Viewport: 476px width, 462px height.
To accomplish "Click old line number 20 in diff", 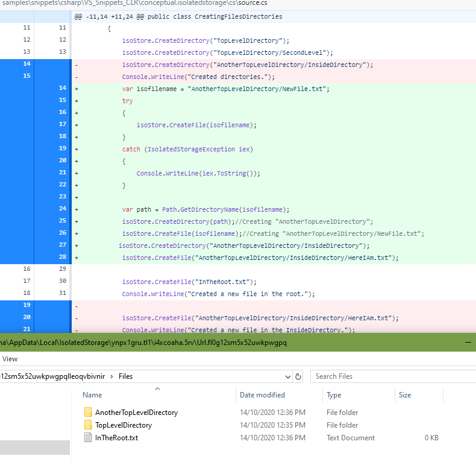I will click(27, 317).
